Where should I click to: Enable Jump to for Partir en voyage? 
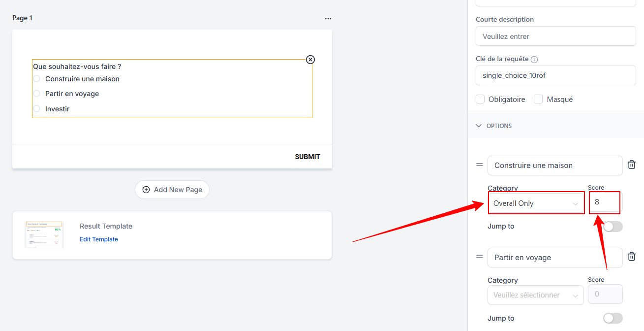coord(613,318)
